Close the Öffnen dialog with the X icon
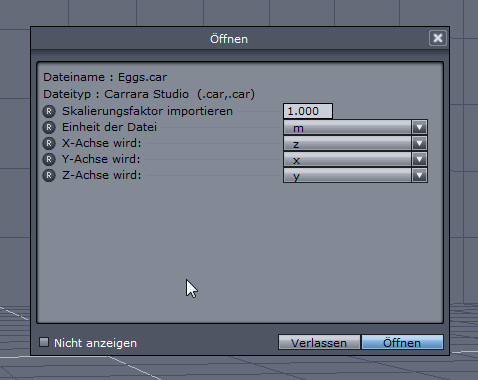Image resolution: width=478 pixels, height=380 pixels. pos(438,38)
